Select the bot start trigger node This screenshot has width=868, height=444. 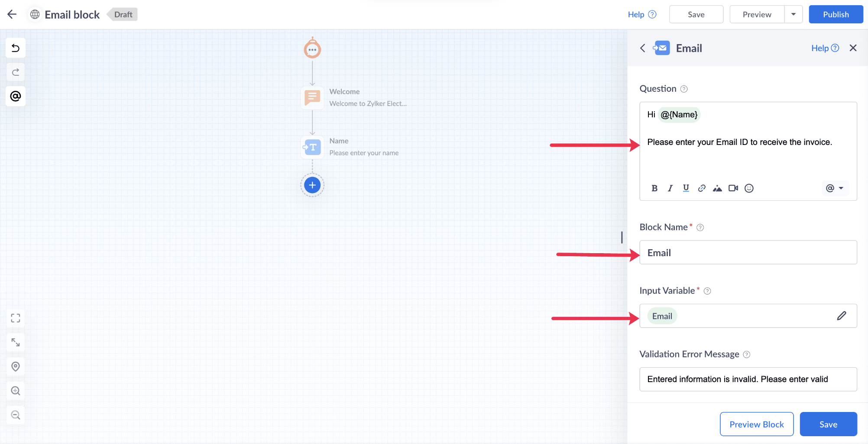312,48
